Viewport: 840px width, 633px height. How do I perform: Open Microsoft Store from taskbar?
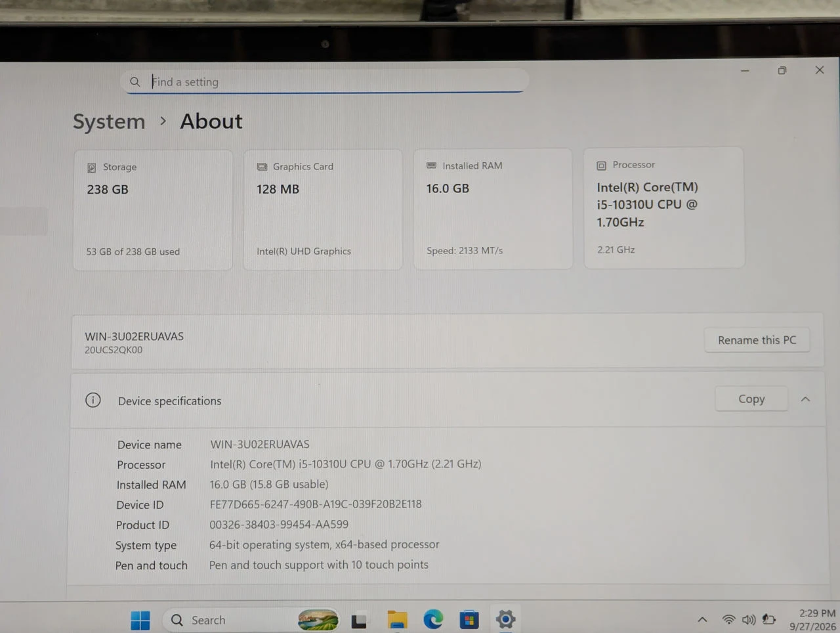click(469, 619)
